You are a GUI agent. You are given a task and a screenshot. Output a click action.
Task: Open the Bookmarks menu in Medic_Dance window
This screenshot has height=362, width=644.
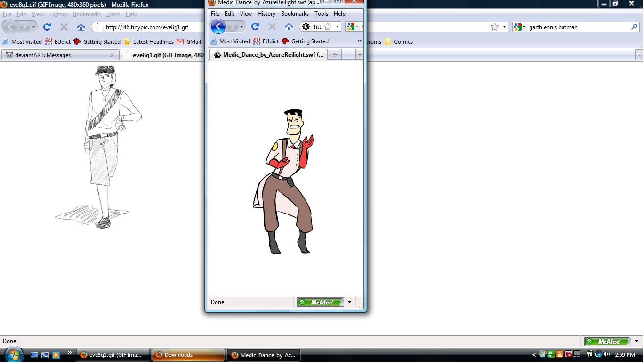tap(295, 14)
